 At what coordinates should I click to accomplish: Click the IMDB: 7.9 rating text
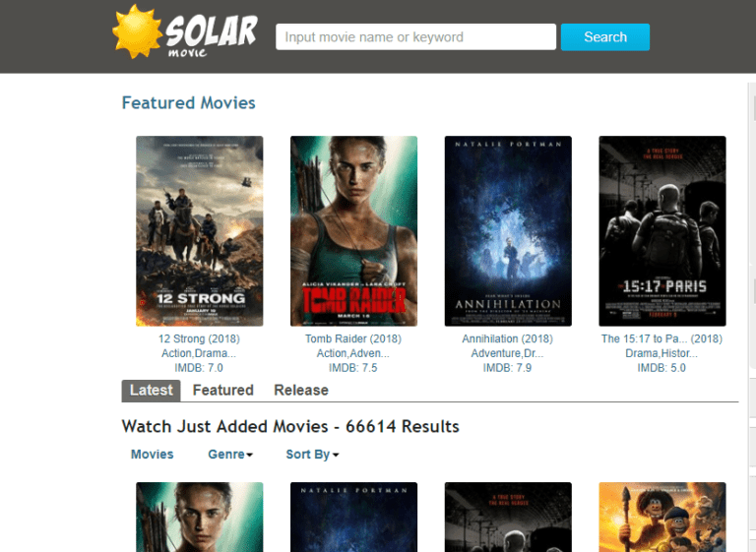(x=507, y=368)
